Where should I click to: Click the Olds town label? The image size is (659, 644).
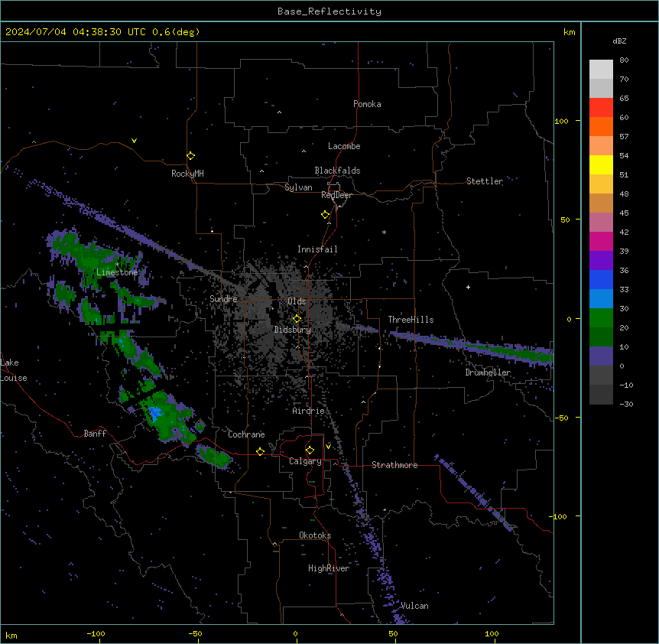click(x=297, y=301)
